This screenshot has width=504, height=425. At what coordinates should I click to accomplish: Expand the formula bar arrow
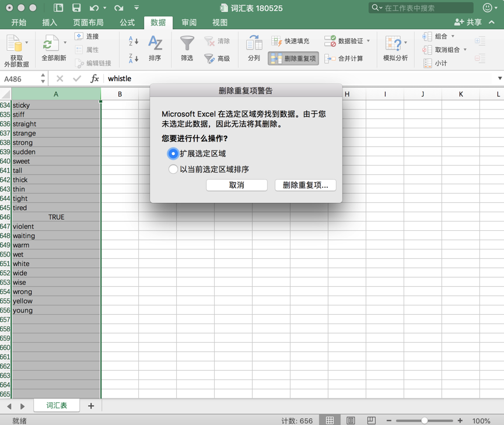pos(500,78)
